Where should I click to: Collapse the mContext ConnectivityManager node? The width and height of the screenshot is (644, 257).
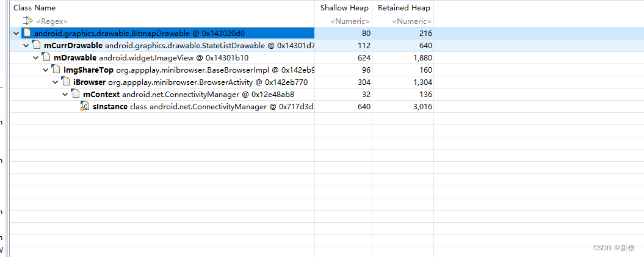(x=65, y=95)
